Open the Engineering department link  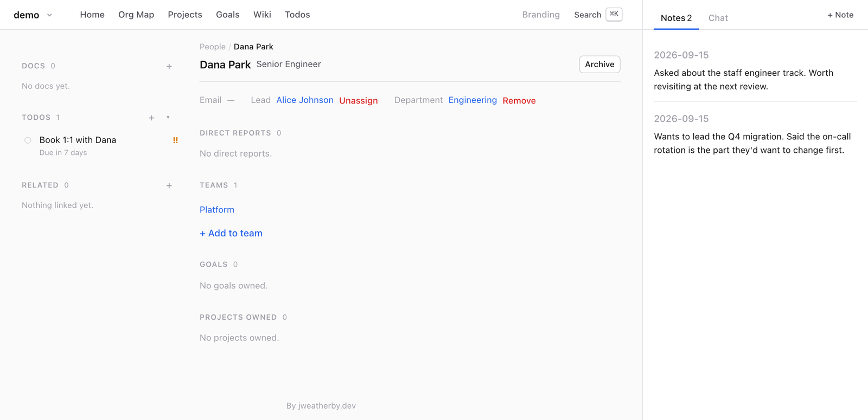pos(473,100)
